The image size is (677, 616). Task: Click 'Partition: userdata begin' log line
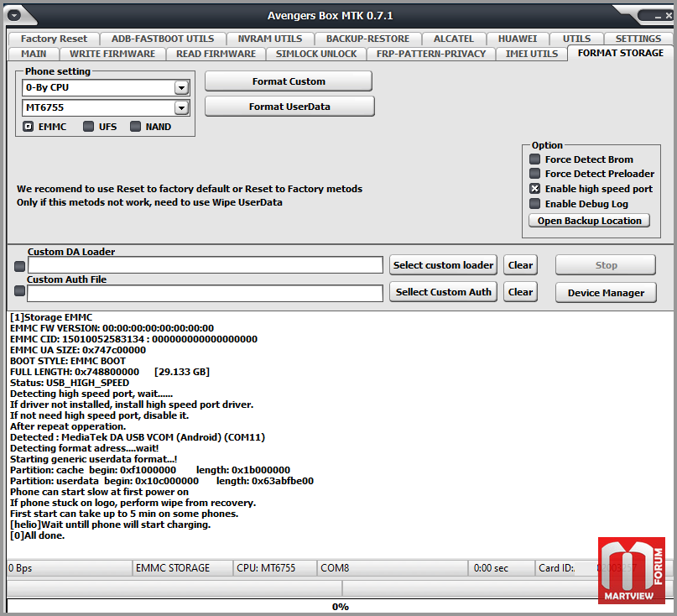point(161,481)
